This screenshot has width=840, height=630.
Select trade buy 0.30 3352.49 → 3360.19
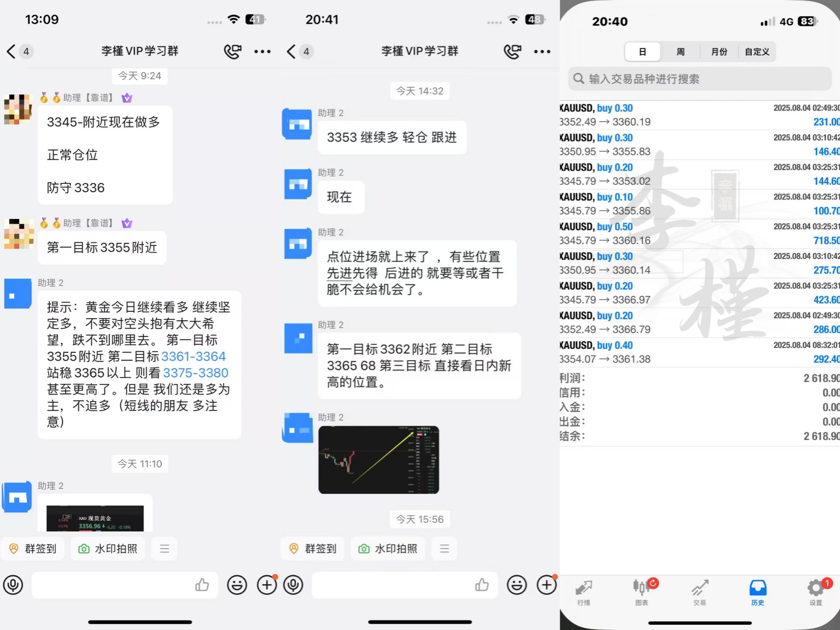coord(700,115)
